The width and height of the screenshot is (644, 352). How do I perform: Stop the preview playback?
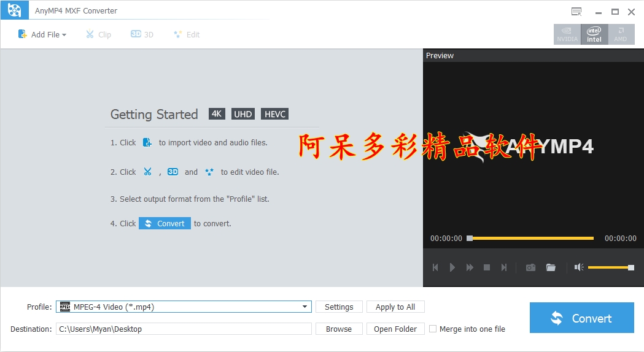pos(487,267)
